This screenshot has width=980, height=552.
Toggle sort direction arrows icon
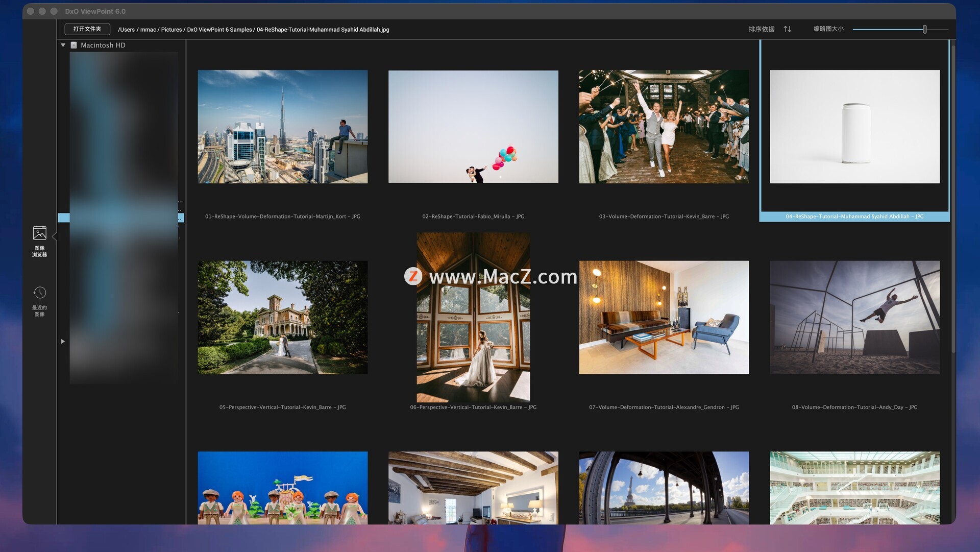(x=787, y=29)
